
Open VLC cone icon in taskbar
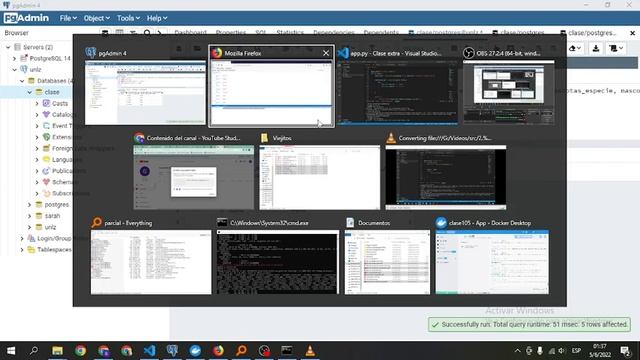[x=310, y=351]
